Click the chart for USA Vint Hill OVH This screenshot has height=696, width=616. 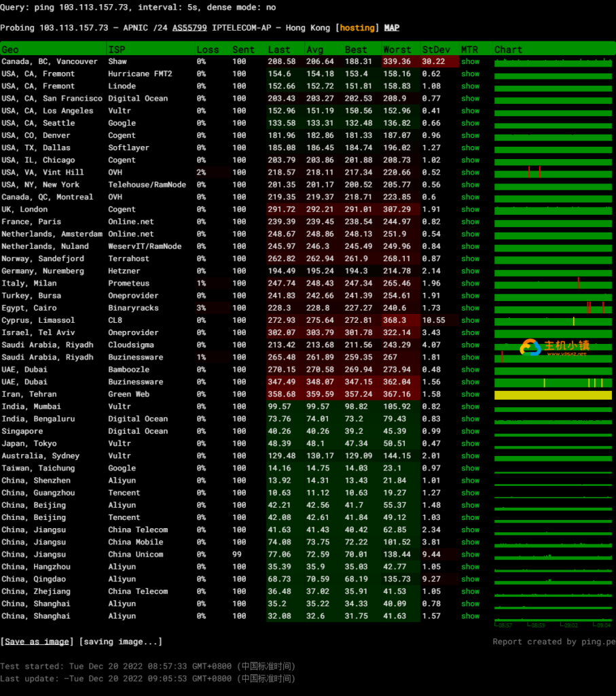coord(553,173)
